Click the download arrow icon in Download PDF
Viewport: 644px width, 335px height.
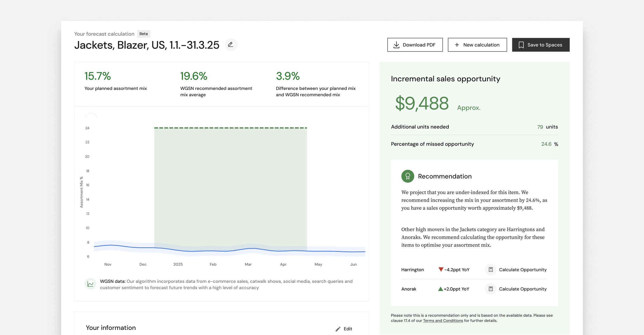pyautogui.click(x=396, y=45)
